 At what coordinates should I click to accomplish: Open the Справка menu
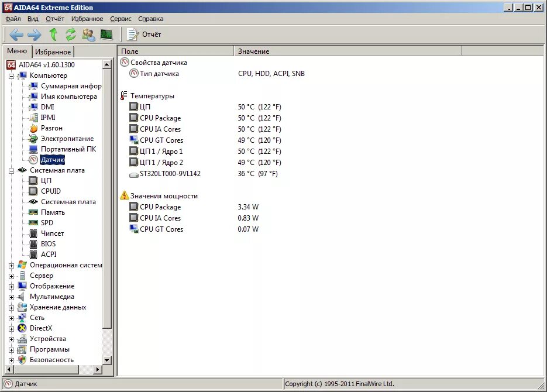151,19
